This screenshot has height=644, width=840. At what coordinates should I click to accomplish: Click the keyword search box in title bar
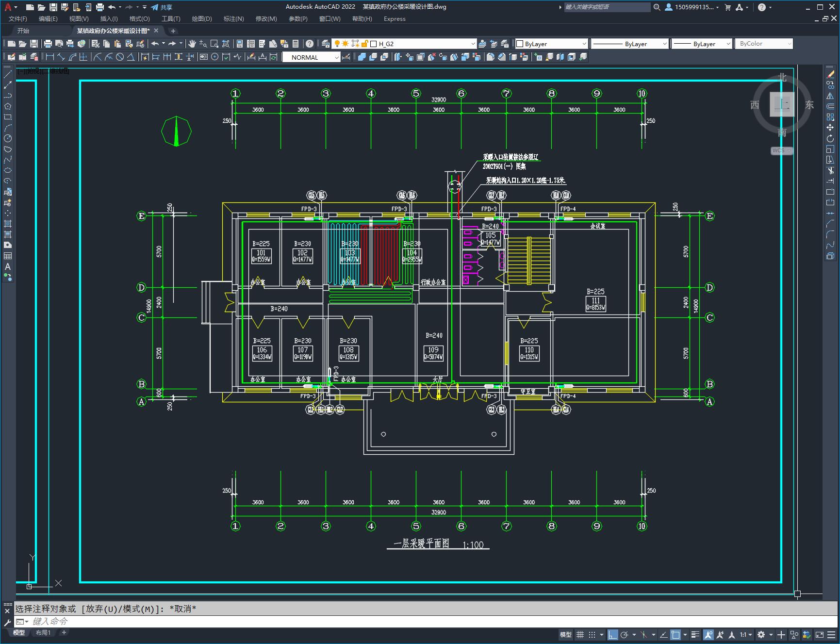click(x=607, y=7)
